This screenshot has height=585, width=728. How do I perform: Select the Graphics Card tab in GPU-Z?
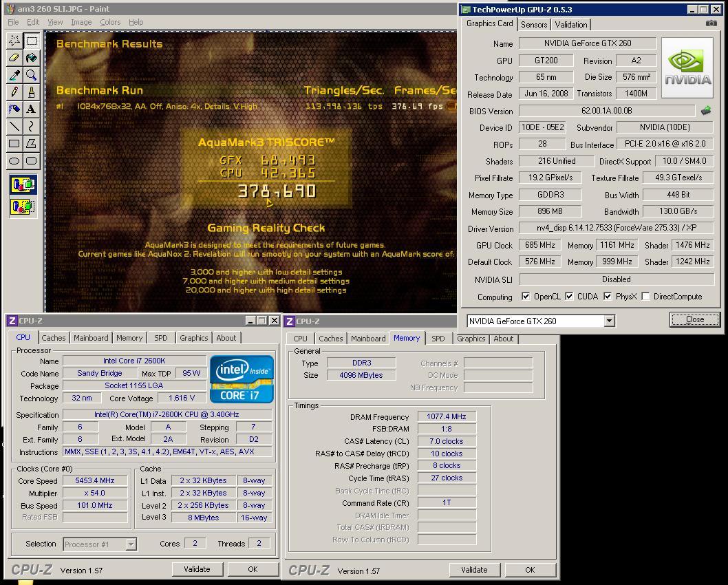click(x=489, y=23)
